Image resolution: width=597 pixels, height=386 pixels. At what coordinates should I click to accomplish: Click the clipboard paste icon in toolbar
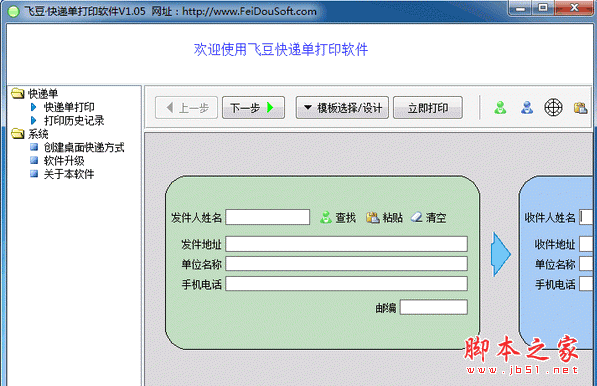coord(580,108)
